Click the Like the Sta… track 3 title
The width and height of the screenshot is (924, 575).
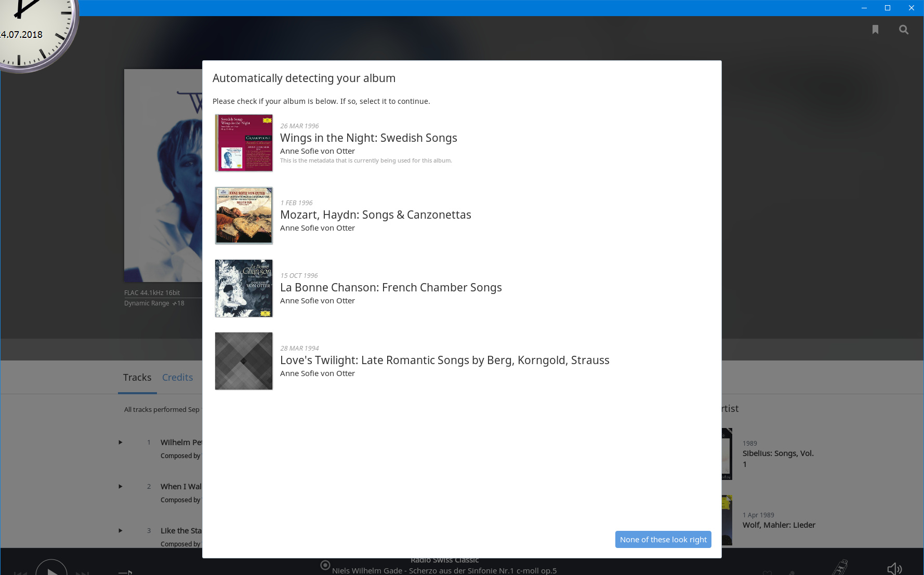click(x=181, y=531)
